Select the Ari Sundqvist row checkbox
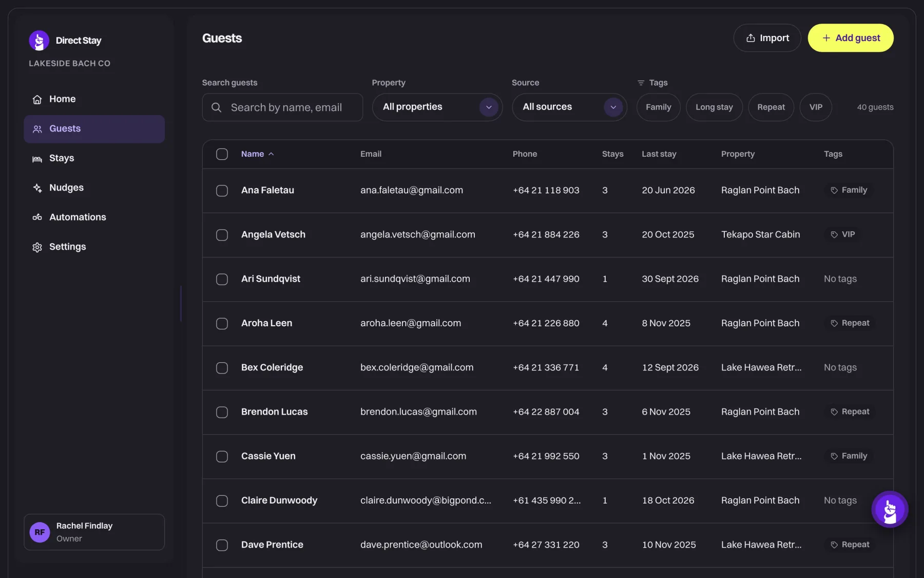The image size is (924, 578). pos(222,279)
